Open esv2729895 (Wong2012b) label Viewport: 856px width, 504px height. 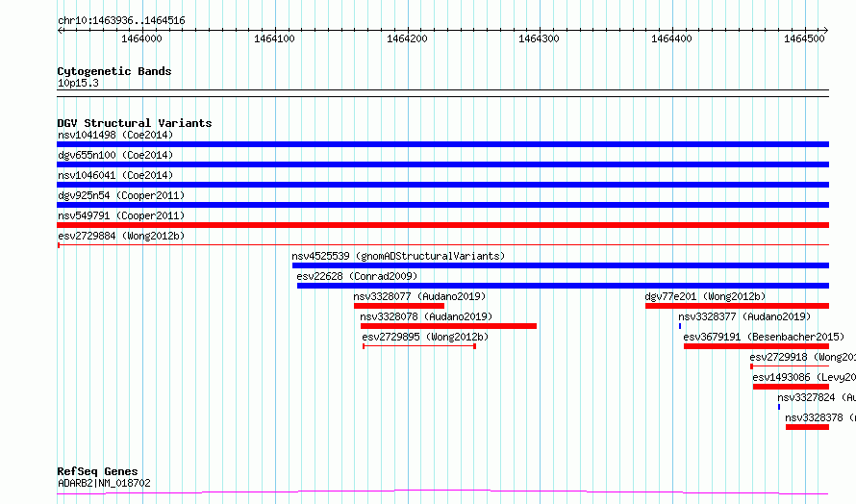click(x=425, y=337)
